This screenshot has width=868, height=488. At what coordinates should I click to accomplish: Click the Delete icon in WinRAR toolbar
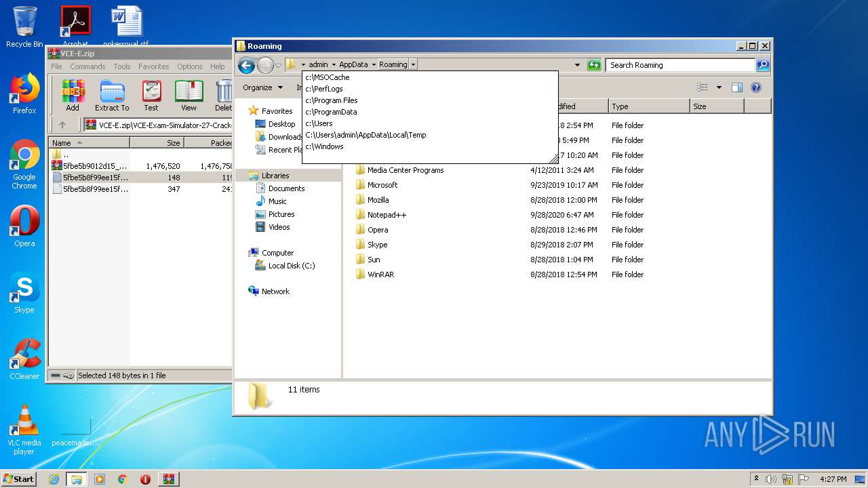click(223, 96)
